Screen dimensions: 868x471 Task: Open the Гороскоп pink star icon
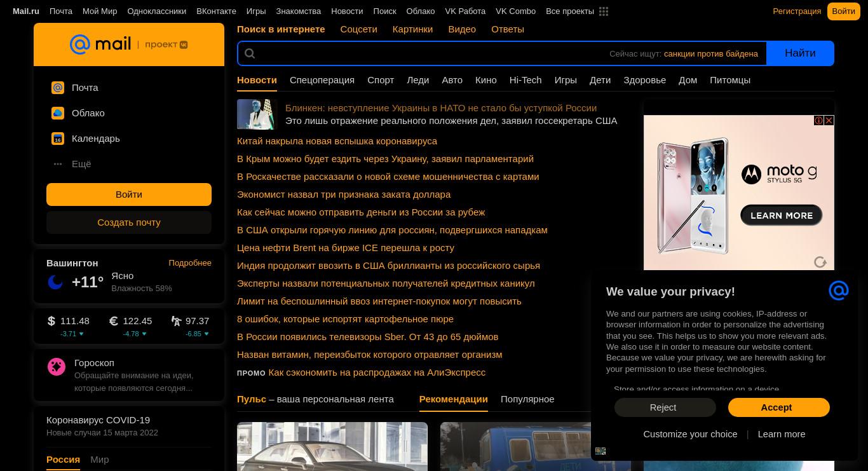coord(57,367)
